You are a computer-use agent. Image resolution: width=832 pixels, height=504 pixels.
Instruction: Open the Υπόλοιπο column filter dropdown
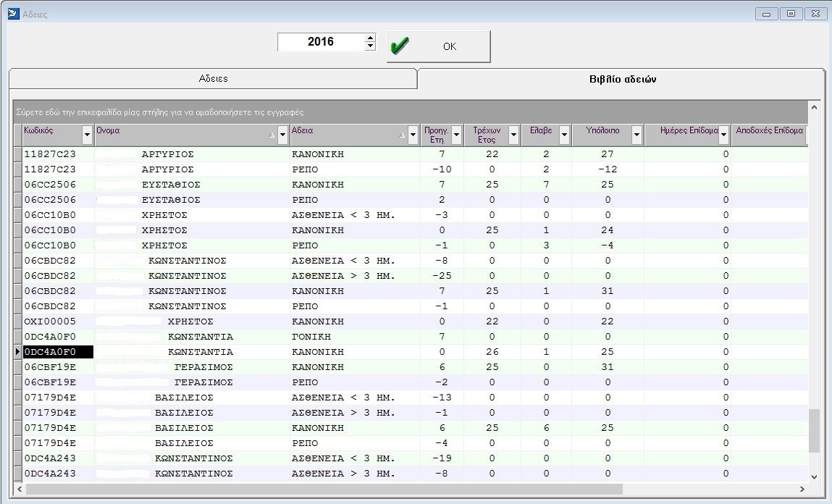(636, 135)
